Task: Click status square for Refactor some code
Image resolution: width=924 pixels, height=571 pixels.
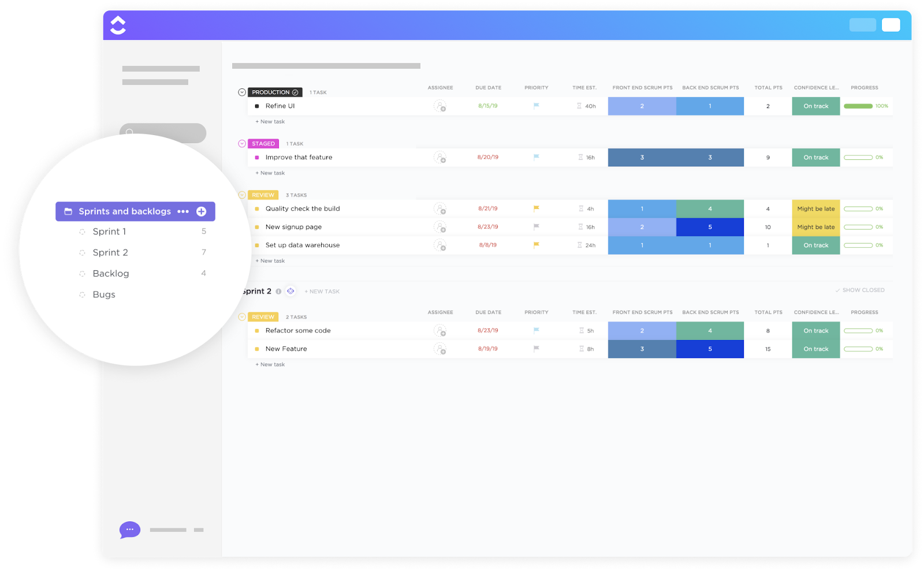Action: [257, 331]
